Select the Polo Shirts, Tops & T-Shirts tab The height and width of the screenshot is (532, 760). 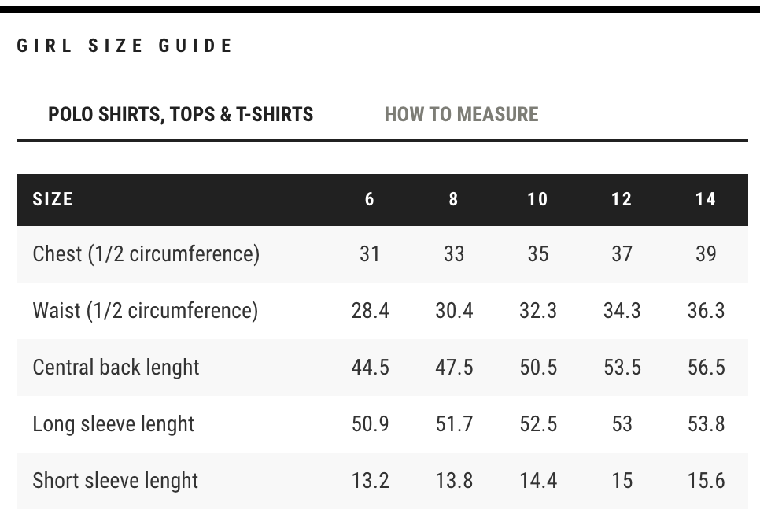tap(180, 115)
